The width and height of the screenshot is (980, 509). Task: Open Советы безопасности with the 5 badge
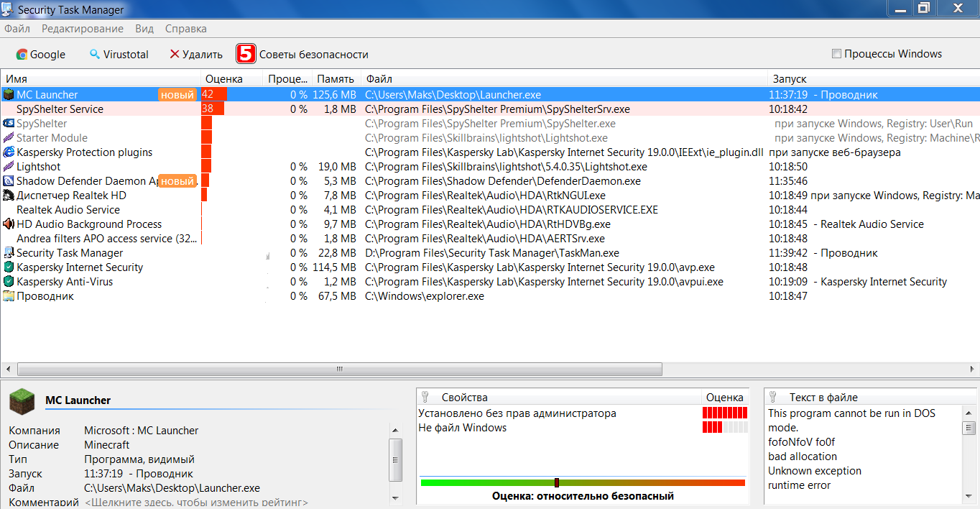tap(302, 54)
